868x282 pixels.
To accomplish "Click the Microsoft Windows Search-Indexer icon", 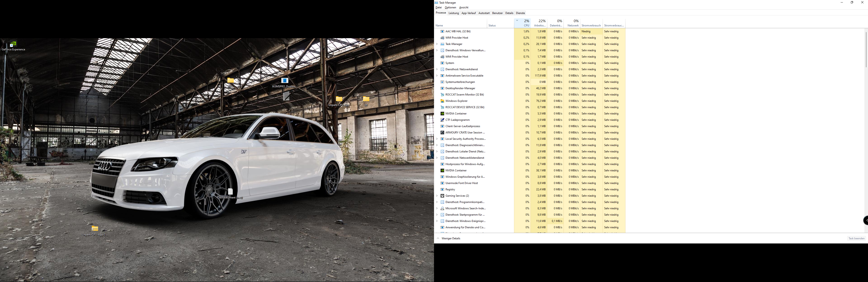I will click(x=442, y=208).
